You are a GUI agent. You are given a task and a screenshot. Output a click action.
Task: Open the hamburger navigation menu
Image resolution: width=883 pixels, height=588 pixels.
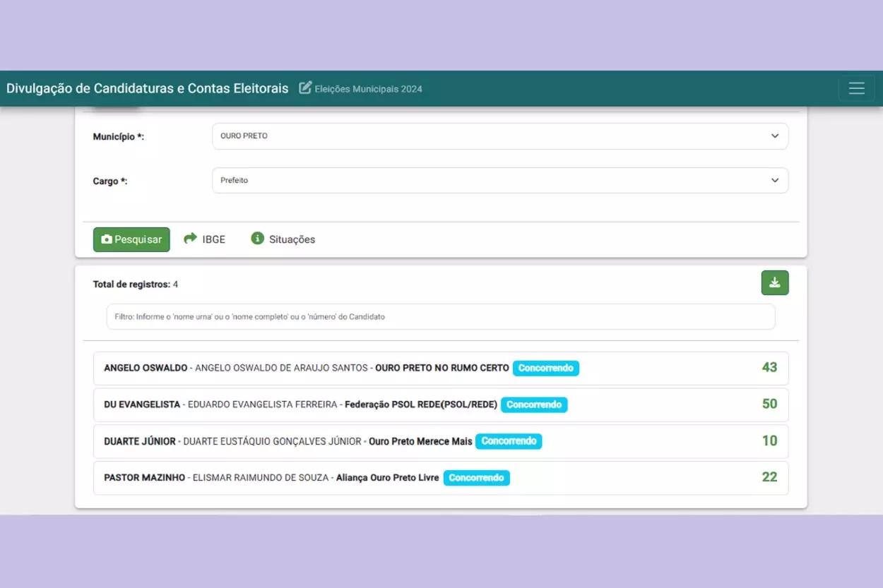click(856, 88)
